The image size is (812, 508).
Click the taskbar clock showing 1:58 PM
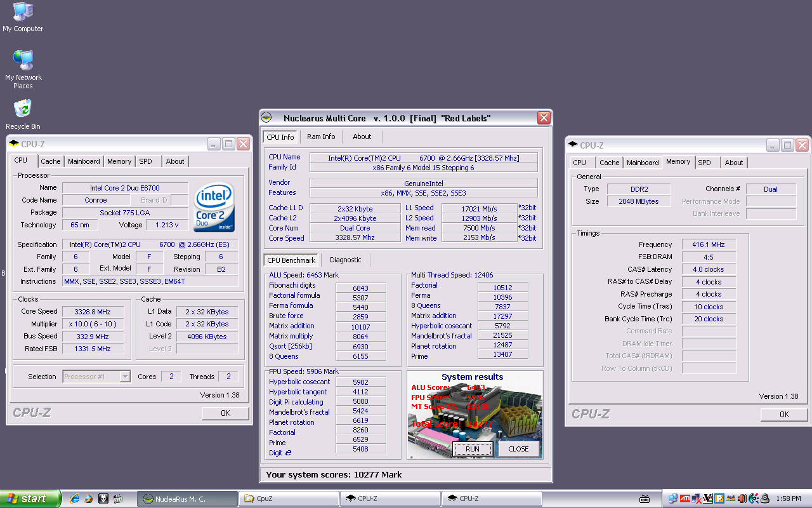tap(789, 498)
